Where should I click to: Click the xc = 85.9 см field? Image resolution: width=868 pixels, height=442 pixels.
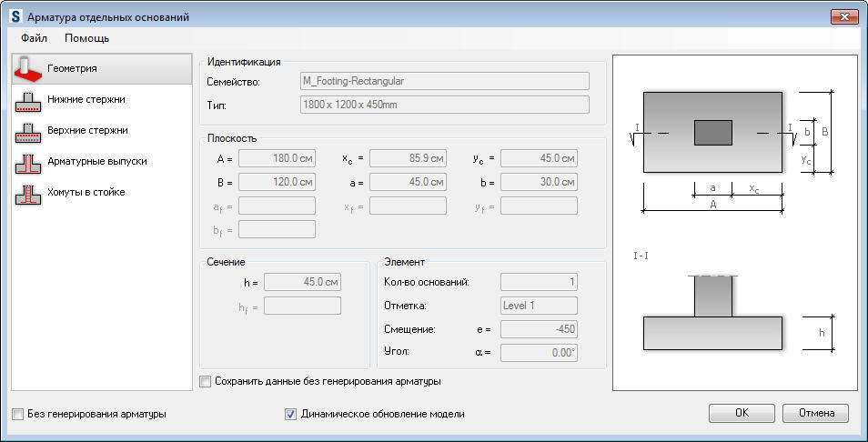click(408, 158)
